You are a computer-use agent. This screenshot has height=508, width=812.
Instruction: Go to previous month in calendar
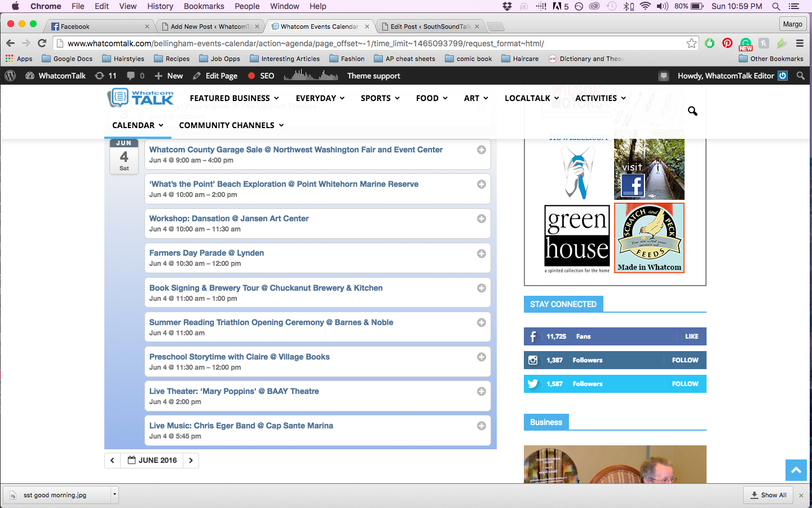pyautogui.click(x=112, y=461)
